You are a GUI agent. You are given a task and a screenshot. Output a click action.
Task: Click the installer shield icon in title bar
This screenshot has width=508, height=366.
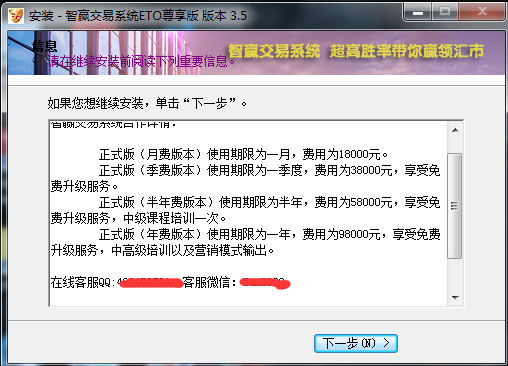(x=16, y=15)
